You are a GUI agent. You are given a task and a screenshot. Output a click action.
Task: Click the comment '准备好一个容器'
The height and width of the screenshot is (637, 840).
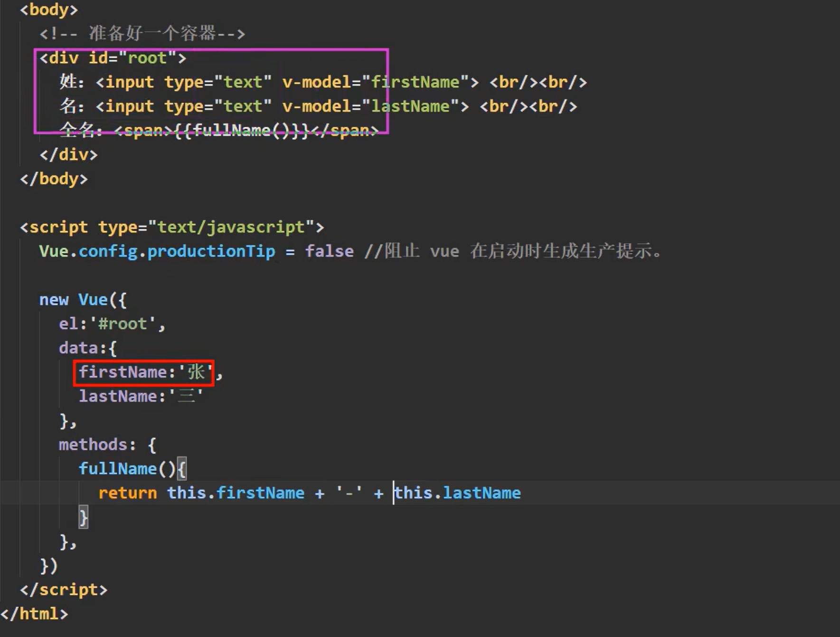(152, 34)
